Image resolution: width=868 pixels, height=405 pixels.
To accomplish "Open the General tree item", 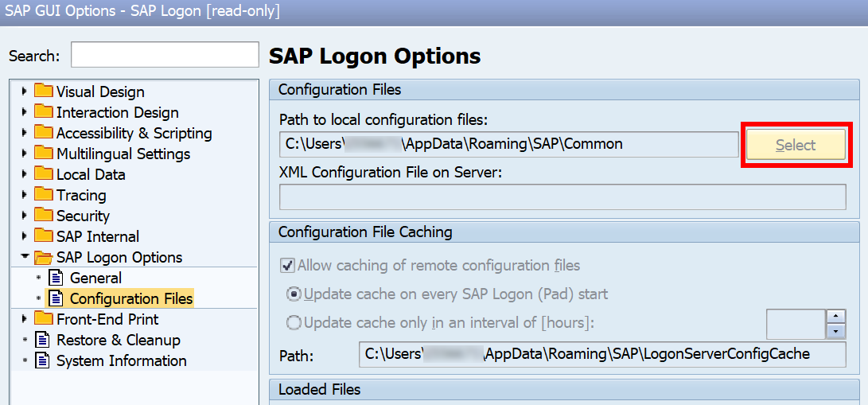I will tap(95, 278).
